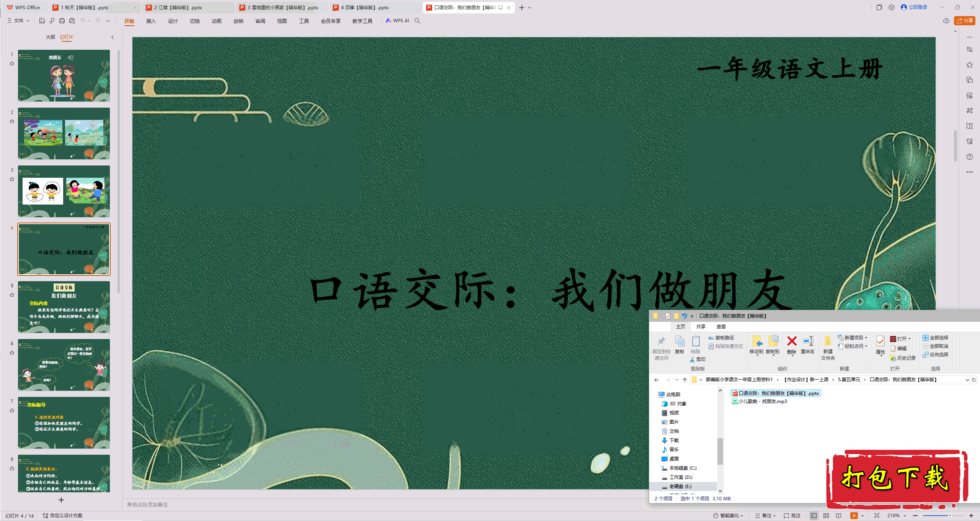Collapse the slide panel with the chevron
This screenshot has width=980, height=521.
coord(113,37)
